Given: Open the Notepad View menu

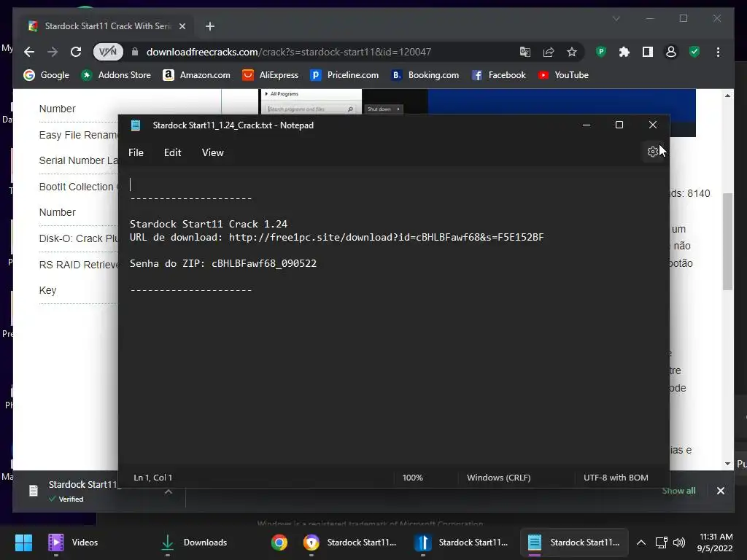Looking at the screenshot, I should (x=212, y=152).
